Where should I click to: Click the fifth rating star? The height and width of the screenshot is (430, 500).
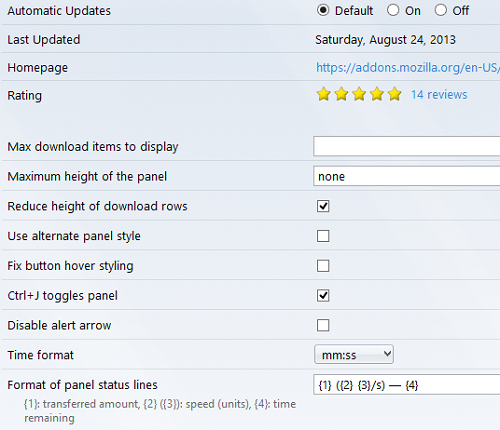(395, 94)
